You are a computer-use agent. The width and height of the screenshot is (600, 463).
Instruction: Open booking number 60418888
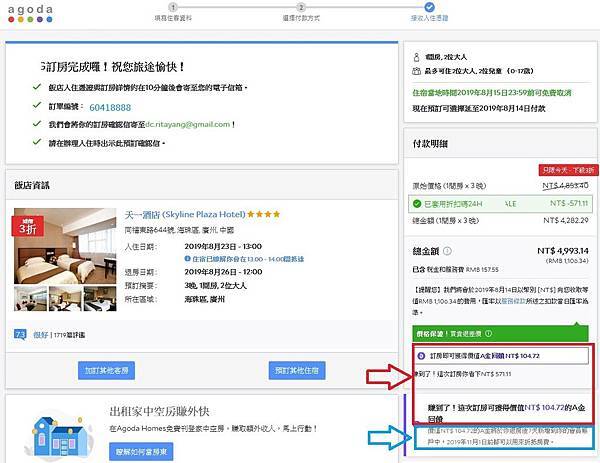click(x=110, y=108)
